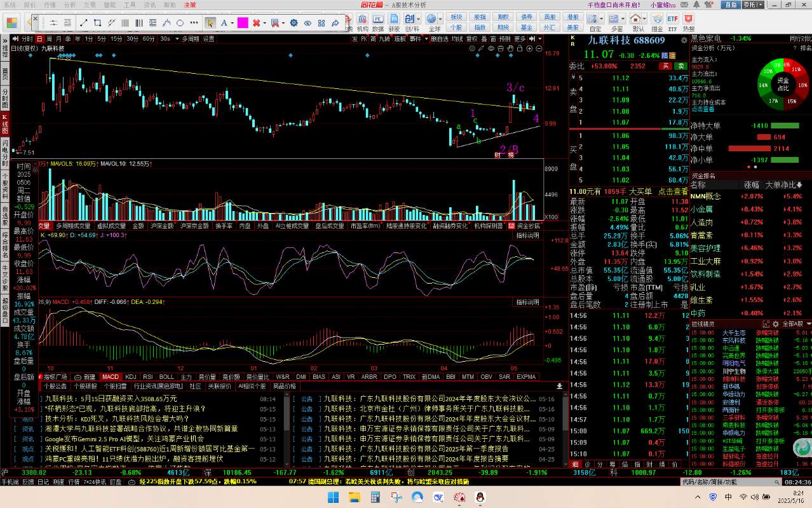This screenshot has width=812, height=508.
Task: Expand the 默认 dropdown arrow
Action: pyautogui.click(x=644, y=18)
